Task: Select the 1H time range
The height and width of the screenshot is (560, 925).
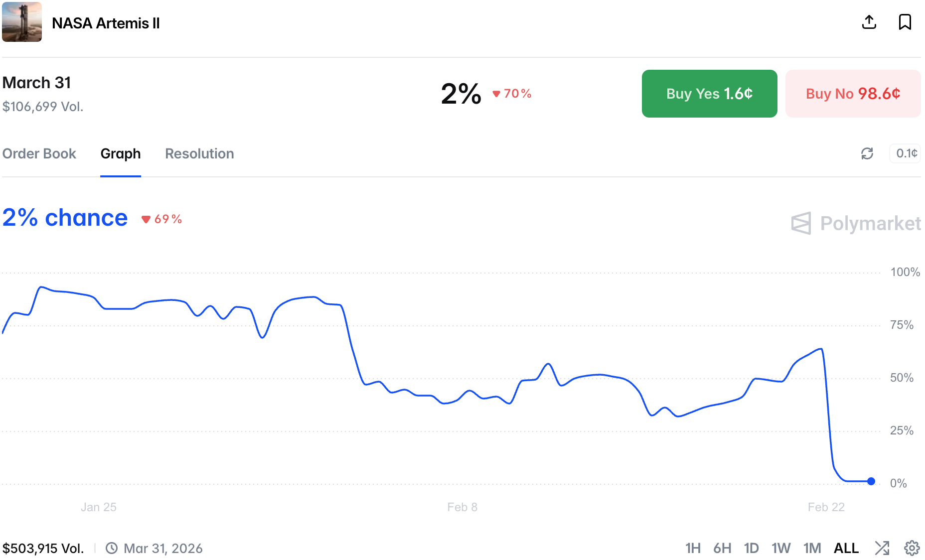Action: (693, 549)
